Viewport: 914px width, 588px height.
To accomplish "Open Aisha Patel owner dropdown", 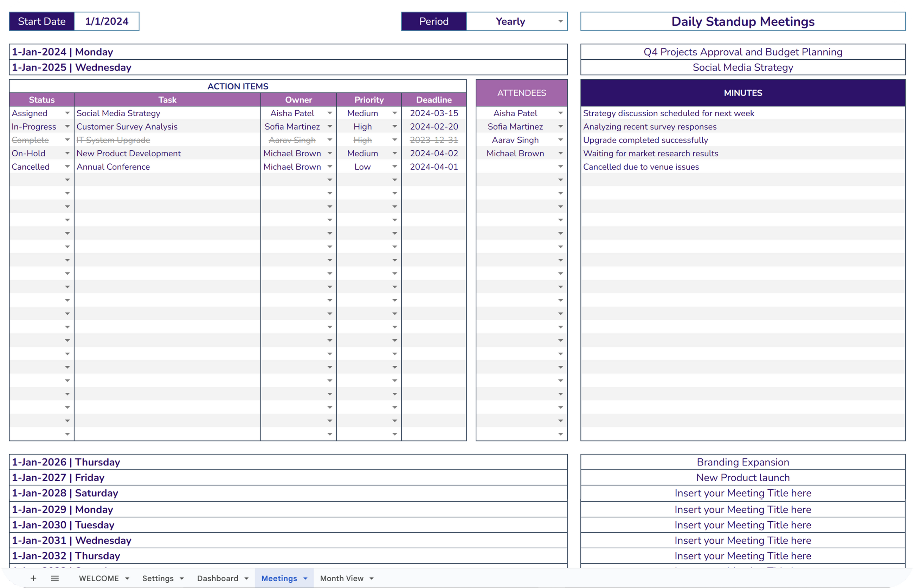I will coord(330,113).
